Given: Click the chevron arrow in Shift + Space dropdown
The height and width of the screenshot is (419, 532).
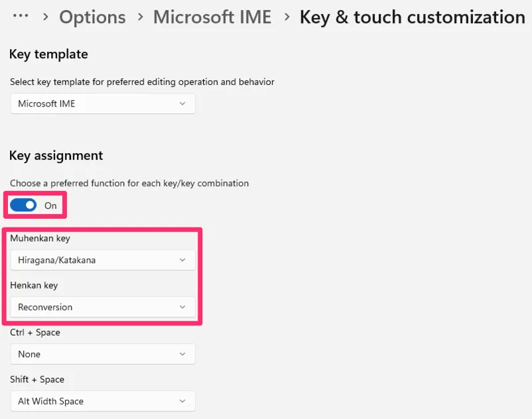Looking at the screenshot, I should 182,401.
